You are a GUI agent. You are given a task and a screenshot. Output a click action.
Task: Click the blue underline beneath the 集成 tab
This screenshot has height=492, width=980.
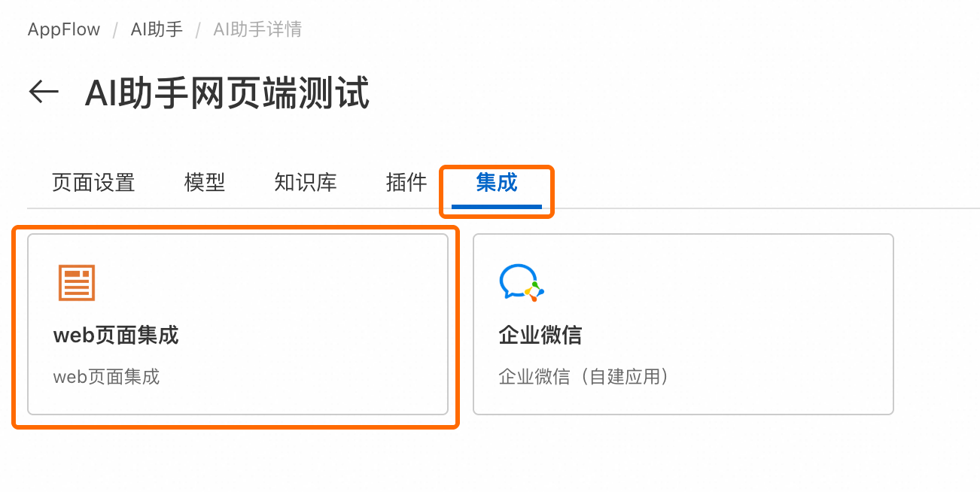click(x=497, y=206)
